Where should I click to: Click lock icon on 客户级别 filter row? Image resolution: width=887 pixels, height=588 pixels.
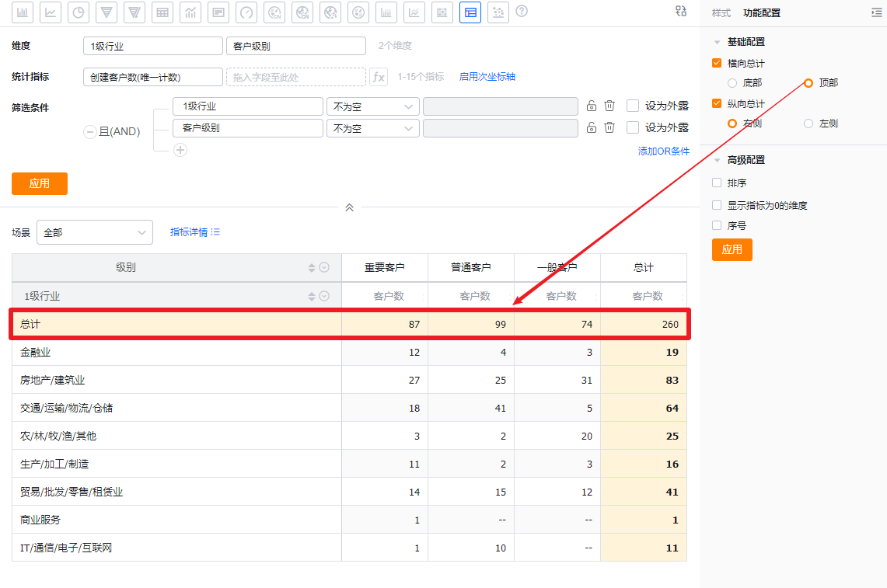(x=592, y=127)
